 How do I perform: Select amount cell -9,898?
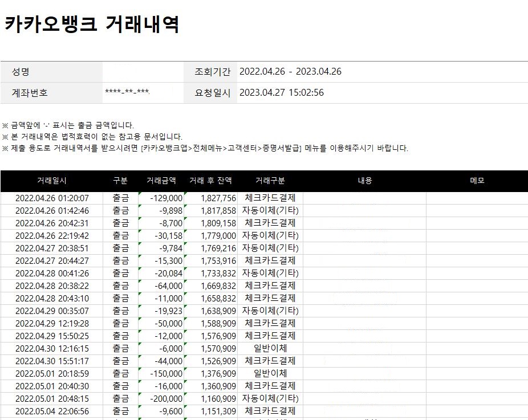pos(161,211)
